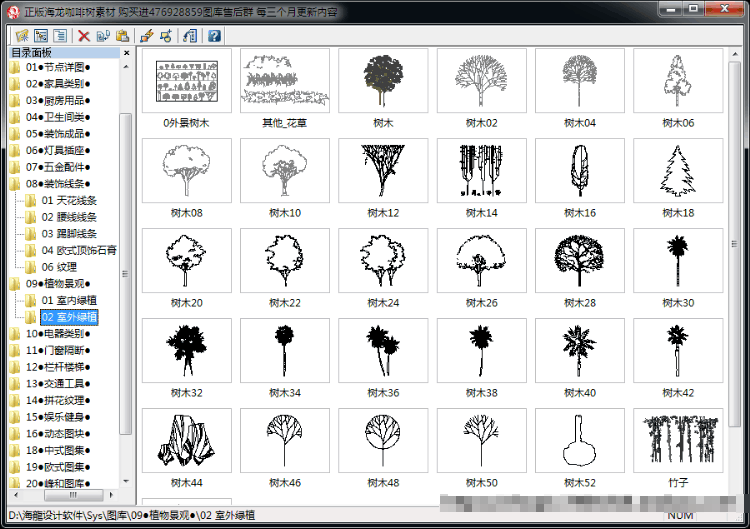Click right arrow of tree horizontal scrollbar

(x=111, y=495)
